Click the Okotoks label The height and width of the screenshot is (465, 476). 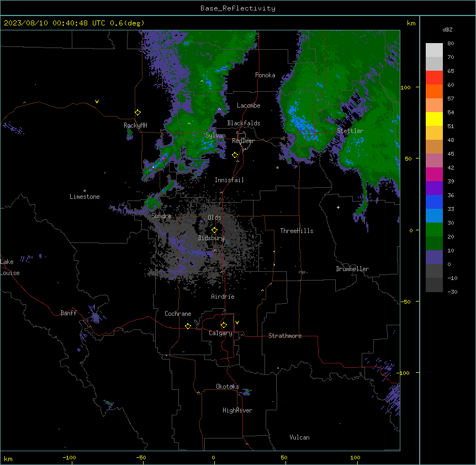[x=228, y=387]
